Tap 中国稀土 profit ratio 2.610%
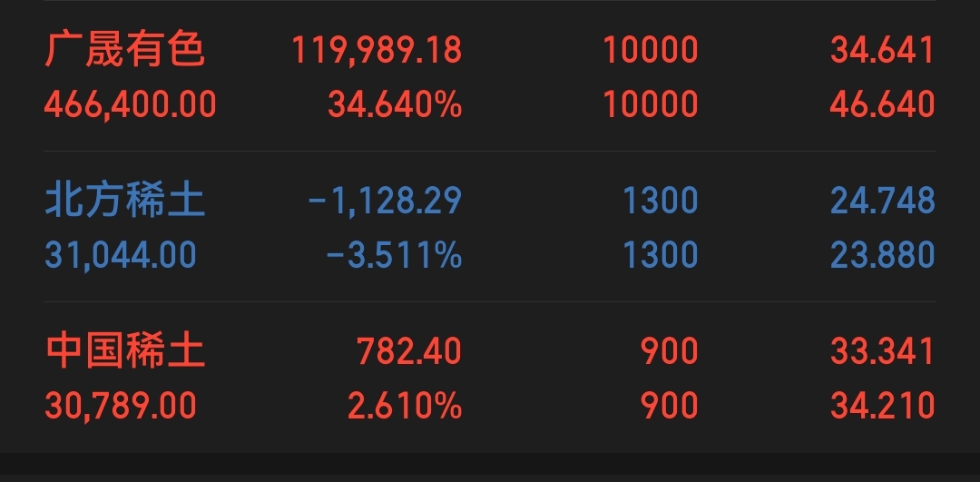This screenshot has height=482, width=980. tap(405, 406)
